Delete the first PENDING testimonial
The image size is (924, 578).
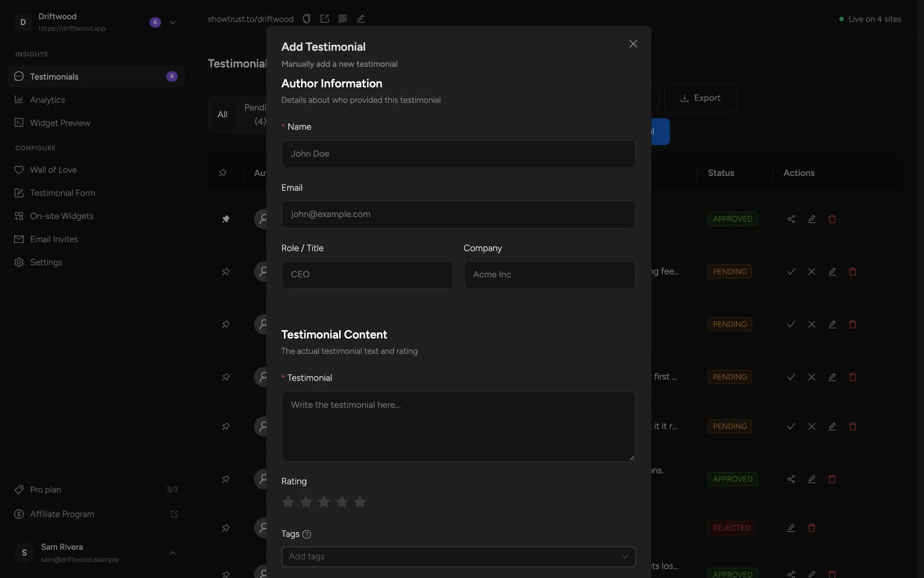pyautogui.click(x=853, y=272)
